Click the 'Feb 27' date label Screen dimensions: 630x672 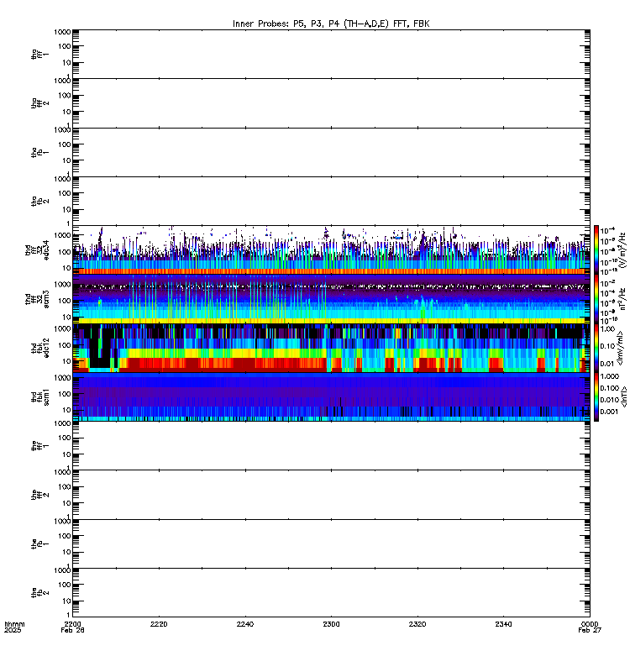pos(590,631)
